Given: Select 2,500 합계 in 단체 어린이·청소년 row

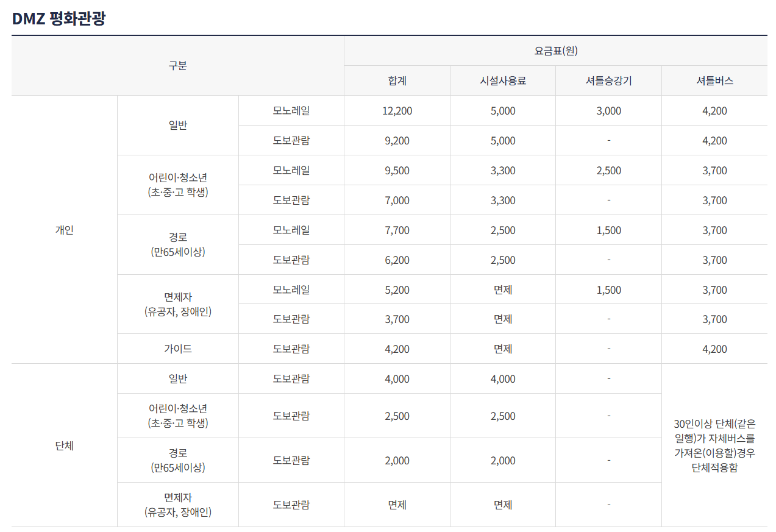Looking at the screenshot, I should point(397,416).
